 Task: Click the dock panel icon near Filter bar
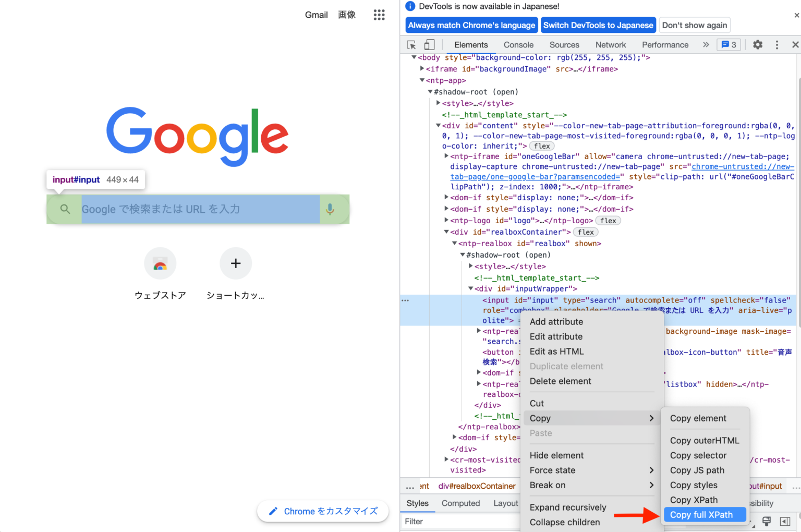pos(785,521)
